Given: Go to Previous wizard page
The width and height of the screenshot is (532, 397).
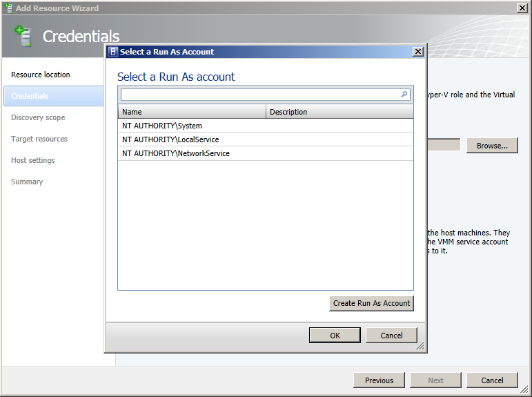Looking at the screenshot, I should (x=379, y=380).
